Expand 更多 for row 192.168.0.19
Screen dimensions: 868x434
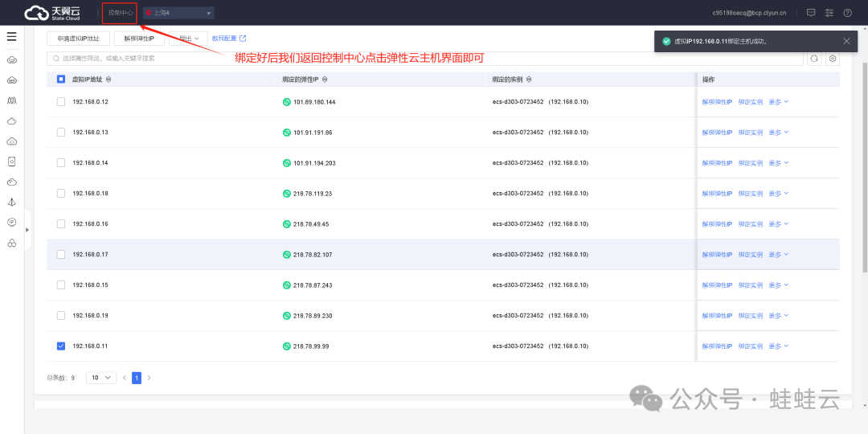[778, 316]
